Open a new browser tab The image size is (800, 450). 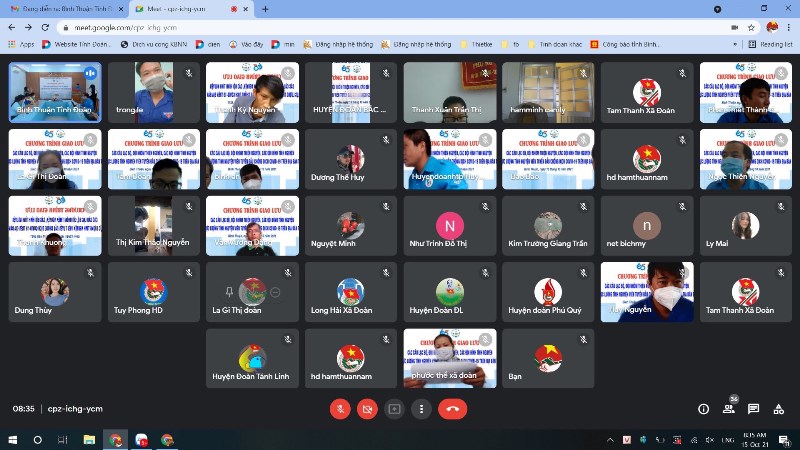(x=265, y=9)
